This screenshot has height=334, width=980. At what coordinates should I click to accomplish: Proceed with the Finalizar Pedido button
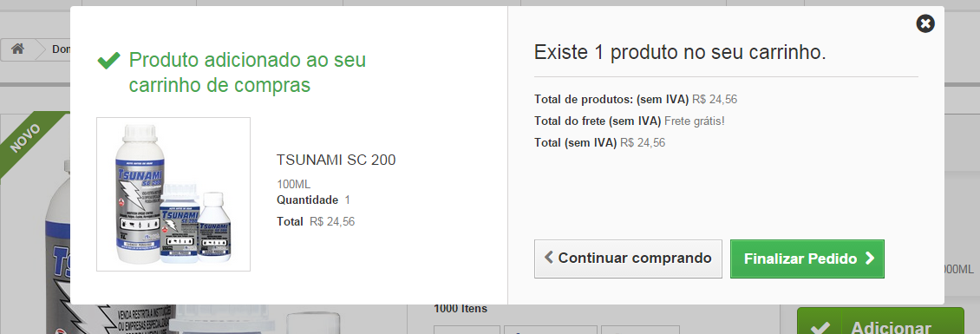pyautogui.click(x=807, y=259)
